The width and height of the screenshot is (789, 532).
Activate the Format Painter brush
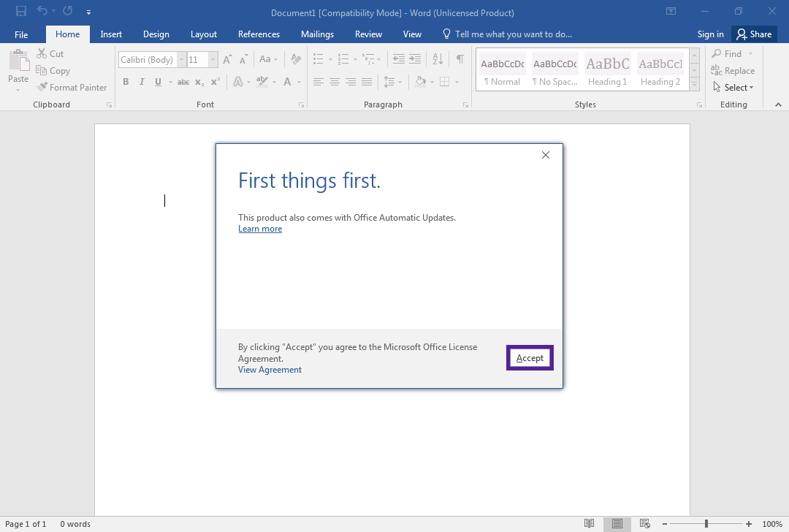[72, 88]
